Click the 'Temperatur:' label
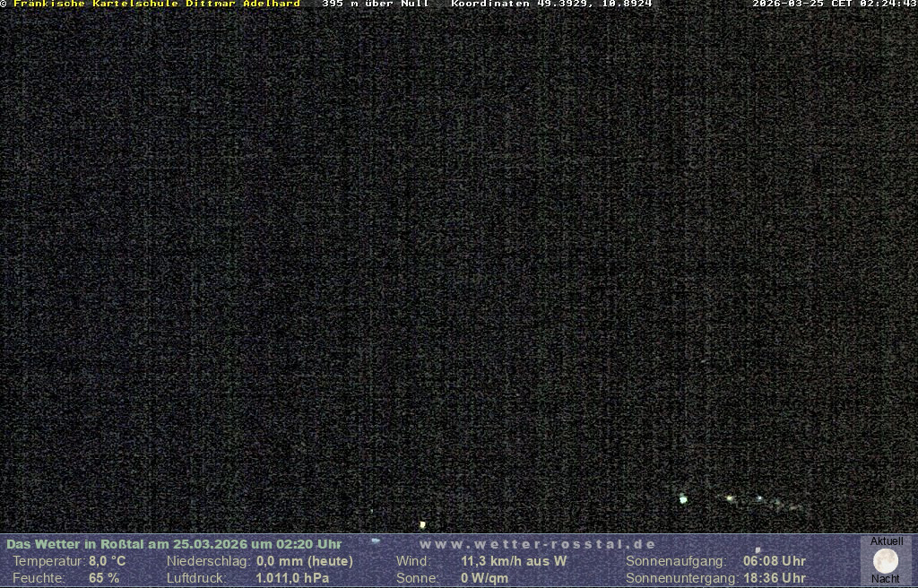Screen dimensions: 918x588 pyautogui.click(x=48, y=561)
